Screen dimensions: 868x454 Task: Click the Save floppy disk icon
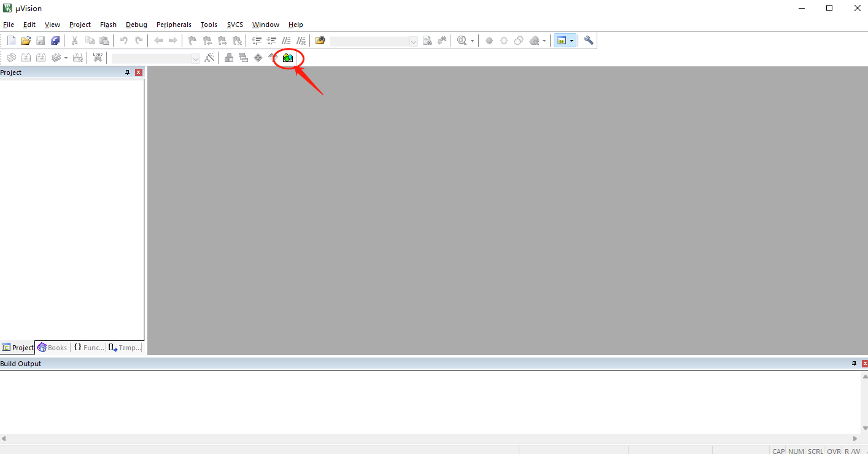coord(41,41)
